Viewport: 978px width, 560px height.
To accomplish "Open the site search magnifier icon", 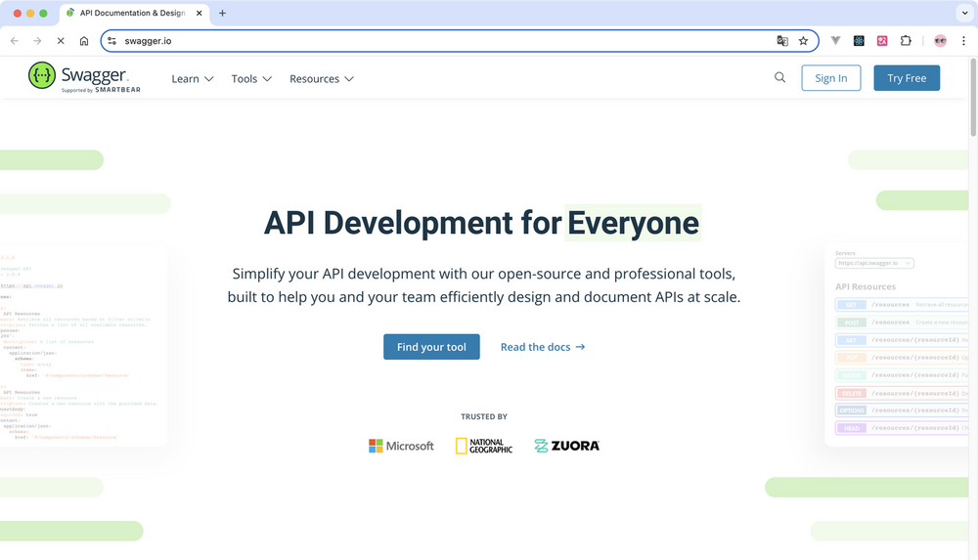I will tap(779, 78).
